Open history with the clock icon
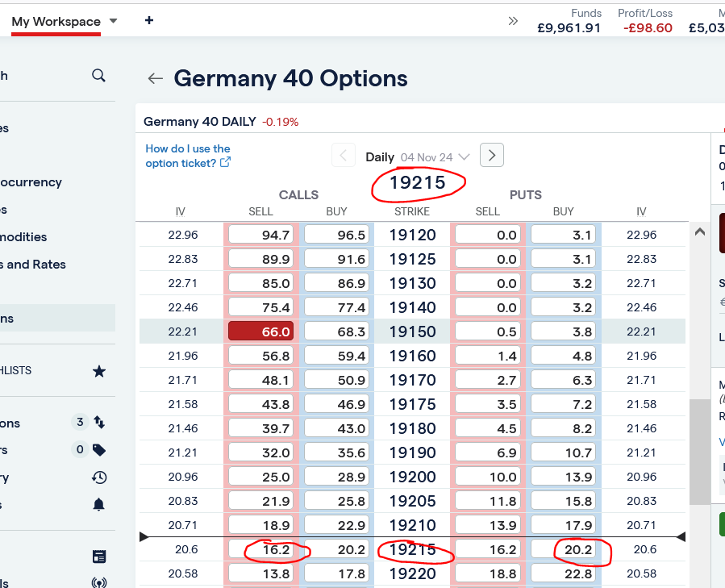This screenshot has width=725, height=588. pyautogui.click(x=99, y=477)
